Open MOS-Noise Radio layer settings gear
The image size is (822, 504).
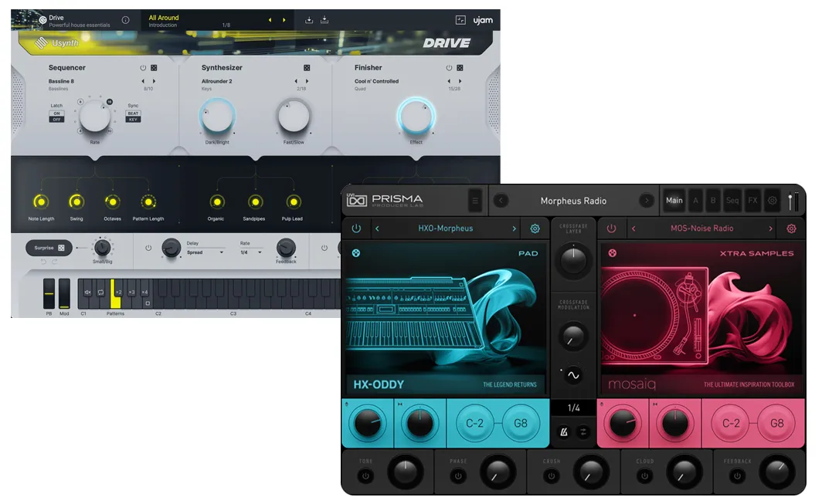791,228
